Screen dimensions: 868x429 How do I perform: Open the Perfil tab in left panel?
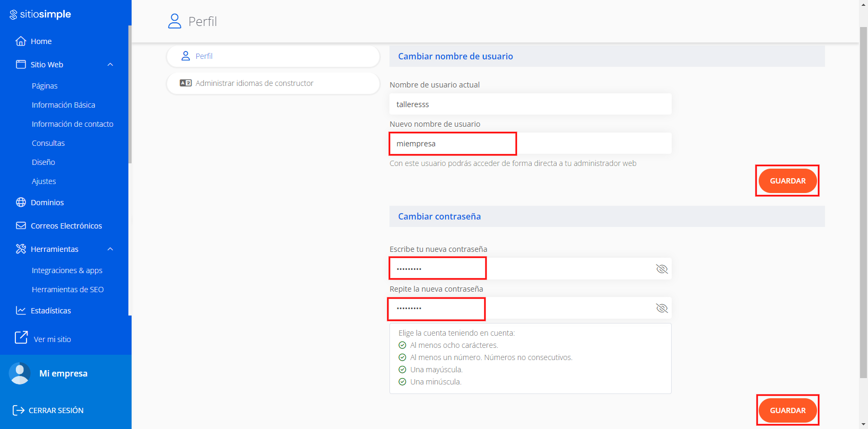tap(273, 56)
